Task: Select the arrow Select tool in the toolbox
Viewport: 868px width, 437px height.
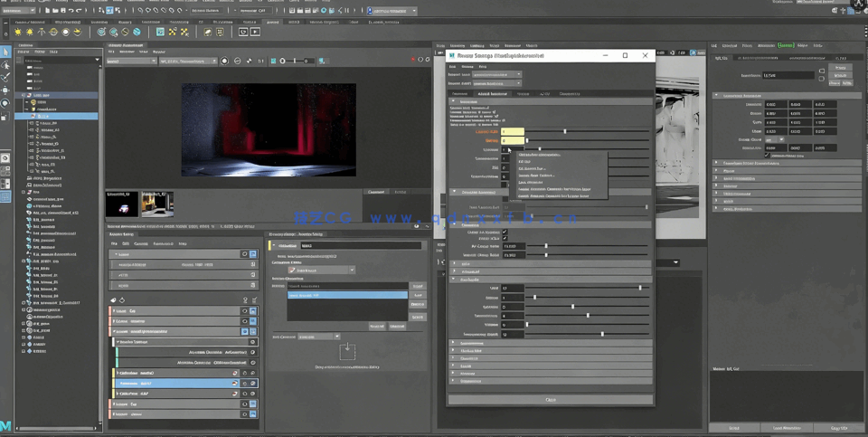Action: [x=6, y=52]
